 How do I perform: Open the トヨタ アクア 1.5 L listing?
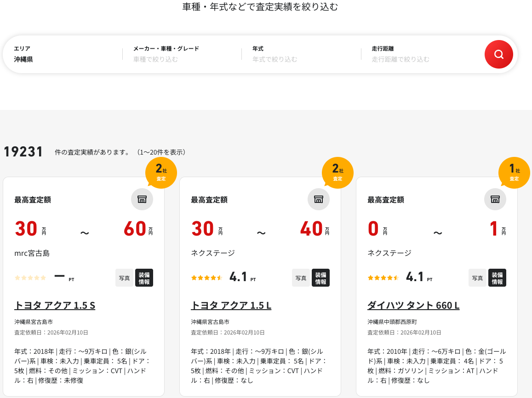(x=231, y=305)
